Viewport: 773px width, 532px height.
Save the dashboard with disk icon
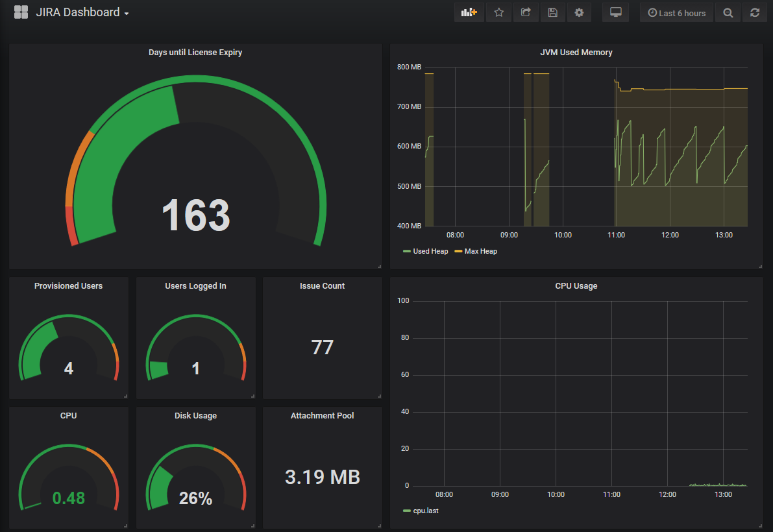pos(552,12)
